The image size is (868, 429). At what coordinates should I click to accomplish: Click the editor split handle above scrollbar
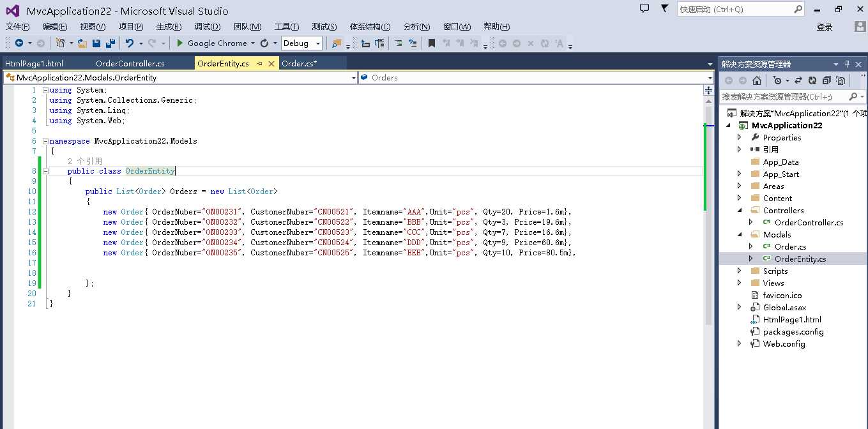click(x=709, y=91)
